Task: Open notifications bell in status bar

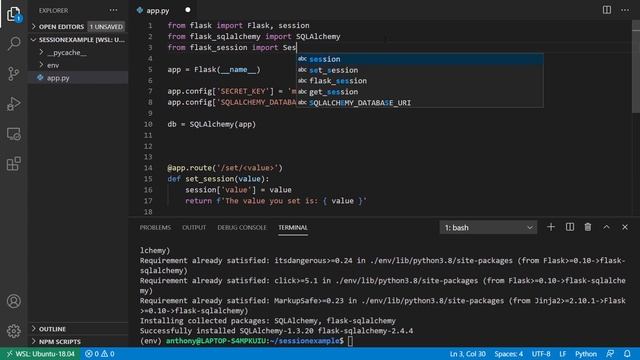Action: 627,354
